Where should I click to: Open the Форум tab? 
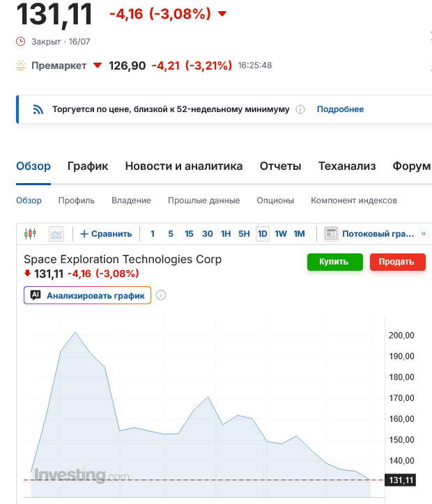tap(412, 166)
